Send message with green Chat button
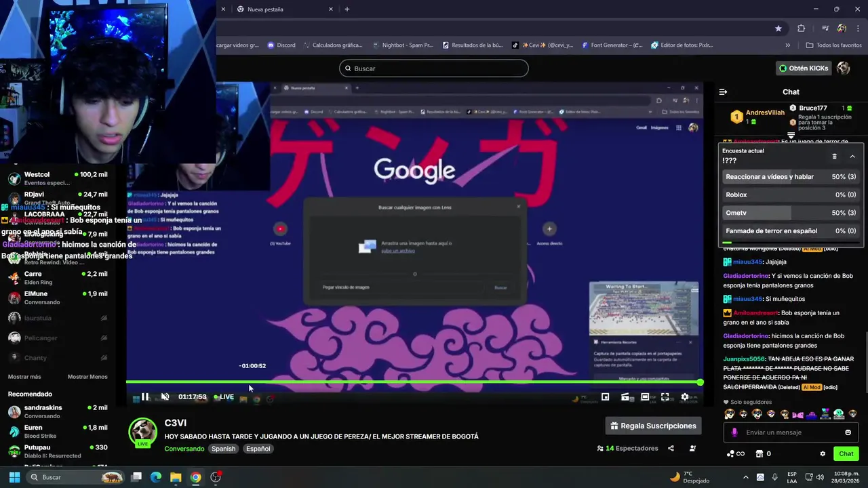This screenshot has height=488, width=868. click(x=846, y=453)
